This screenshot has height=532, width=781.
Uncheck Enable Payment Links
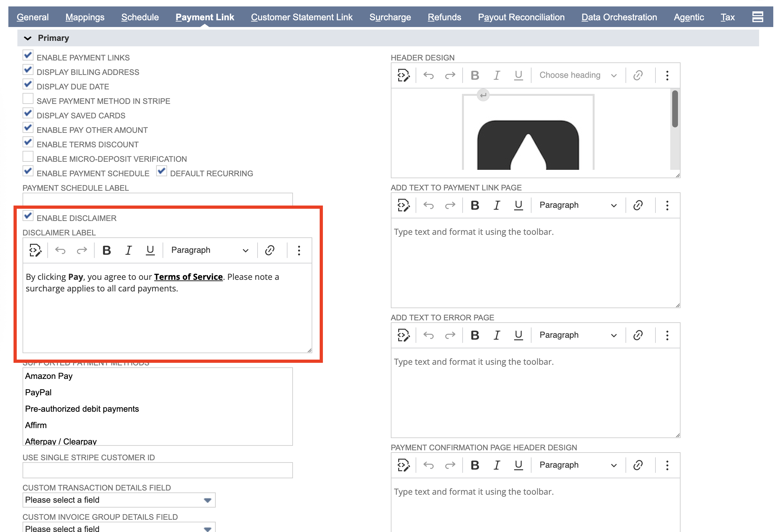[x=28, y=55]
